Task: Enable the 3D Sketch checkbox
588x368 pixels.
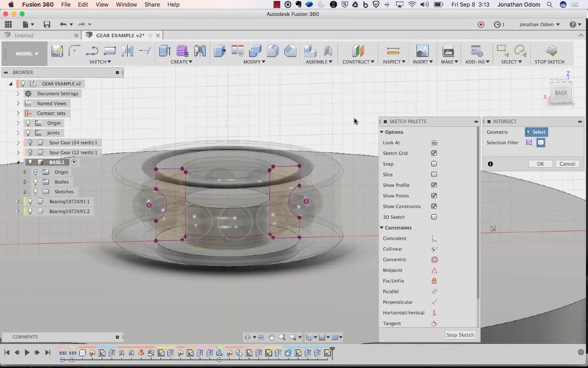Action: coord(434,217)
